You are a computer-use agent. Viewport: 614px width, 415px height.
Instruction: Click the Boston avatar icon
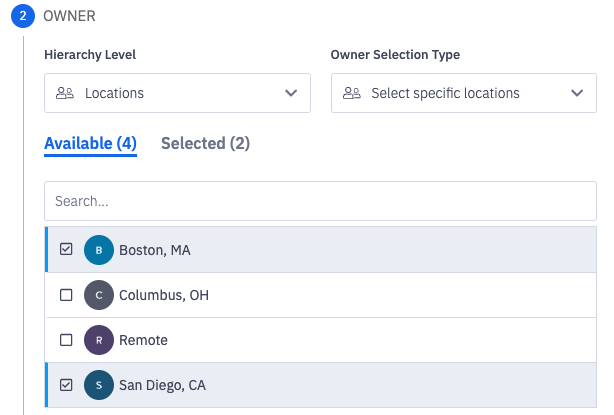click(99, 249)
